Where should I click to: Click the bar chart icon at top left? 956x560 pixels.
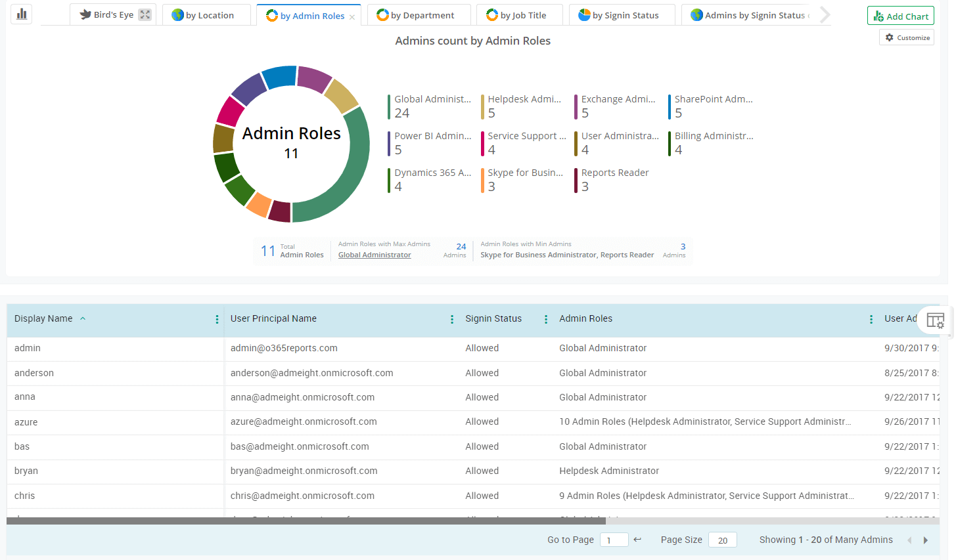(x=22, y=14)
